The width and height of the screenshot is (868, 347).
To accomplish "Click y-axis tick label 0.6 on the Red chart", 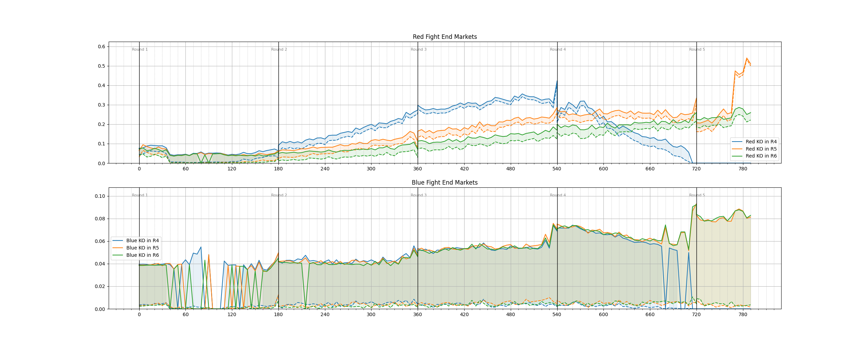I will coord(102,46).
